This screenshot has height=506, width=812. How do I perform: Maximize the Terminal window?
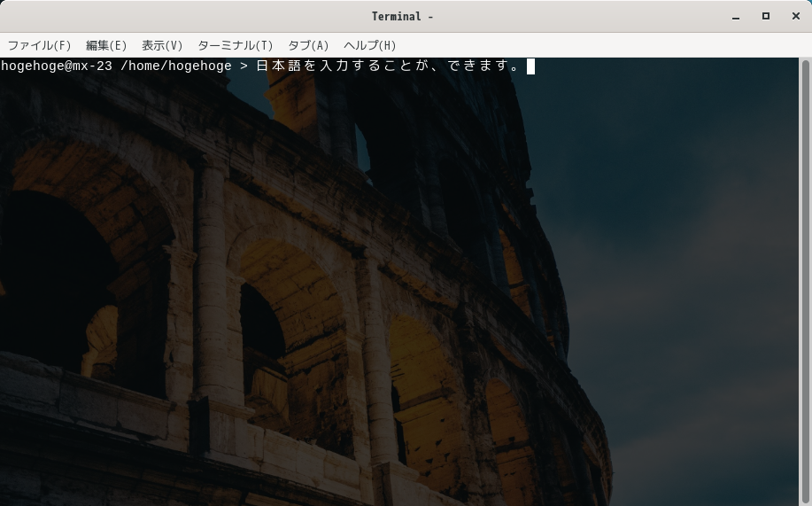tap(766, 16)
